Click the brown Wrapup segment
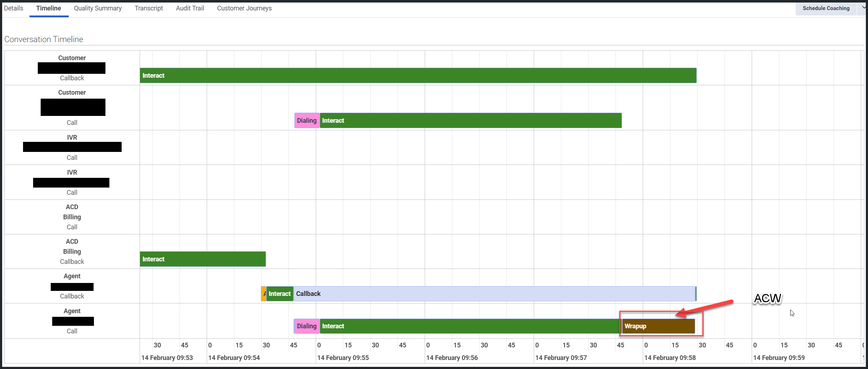The image size is (868, 369). [659, 326]
